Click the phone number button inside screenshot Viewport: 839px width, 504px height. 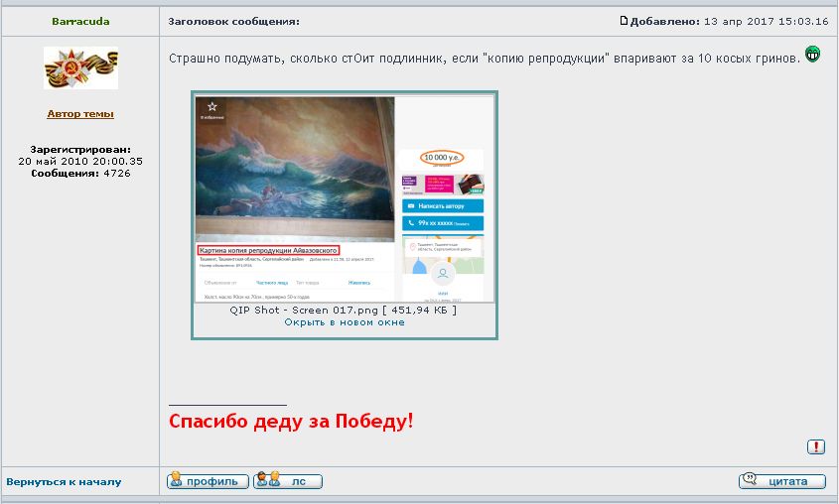[x=443, y=223]
